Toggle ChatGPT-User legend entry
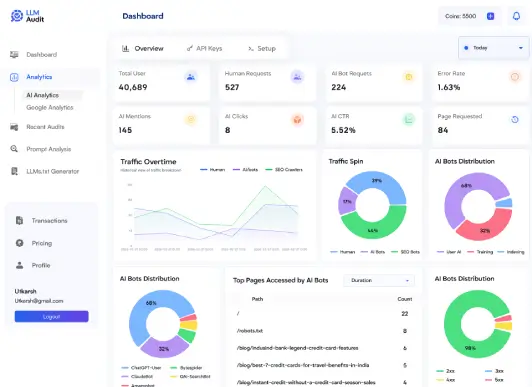 141,368
